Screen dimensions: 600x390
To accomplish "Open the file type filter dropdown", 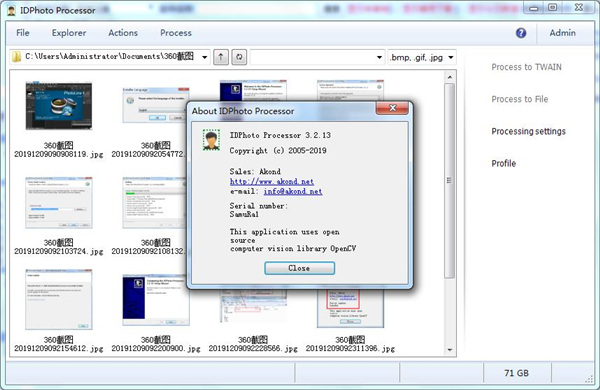I will pos(451,57).
